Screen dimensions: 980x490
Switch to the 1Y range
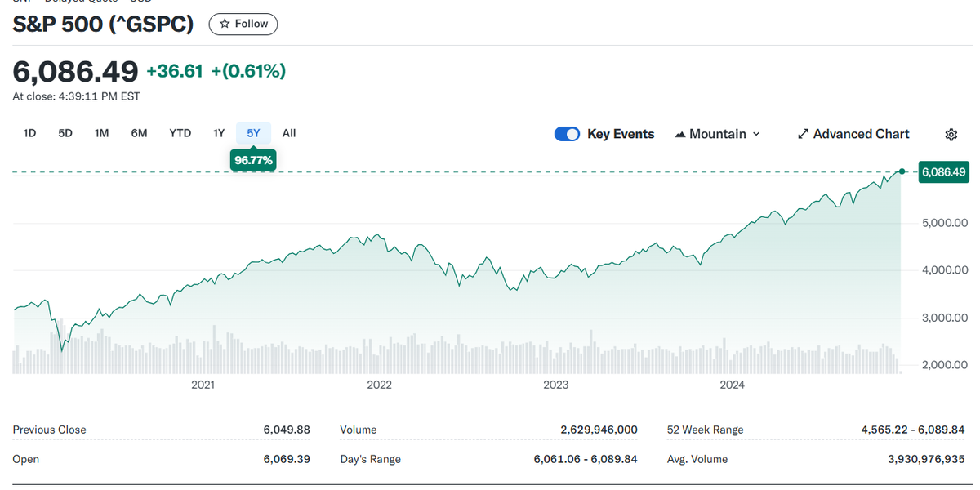(x=219, y=132)
